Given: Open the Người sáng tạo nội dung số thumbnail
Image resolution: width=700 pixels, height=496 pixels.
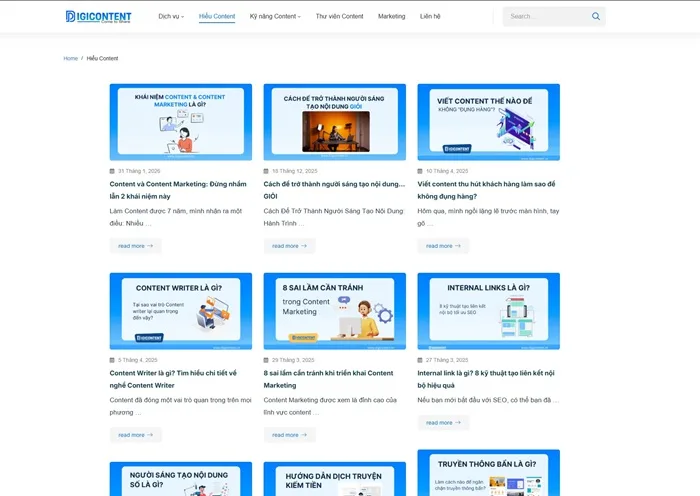Looking at the screenshot, I should pyautogui.click(x=181, y=479).
